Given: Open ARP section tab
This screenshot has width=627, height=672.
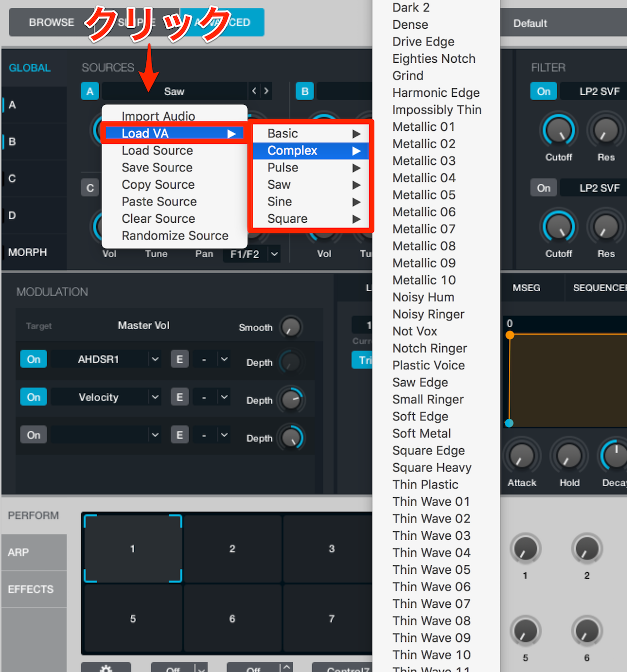Looking at the screenshot, I should tap(34, 553).
